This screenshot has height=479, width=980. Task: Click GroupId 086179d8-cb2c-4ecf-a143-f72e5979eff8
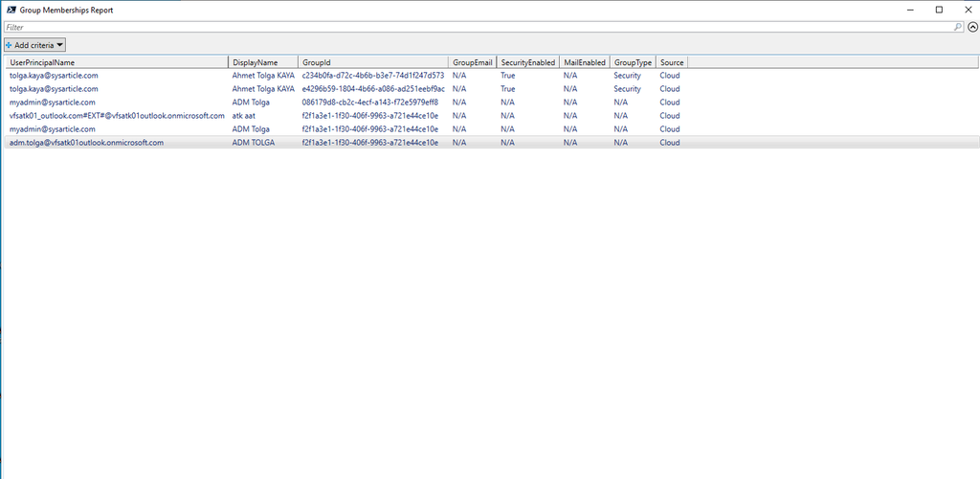coord(370,103)
